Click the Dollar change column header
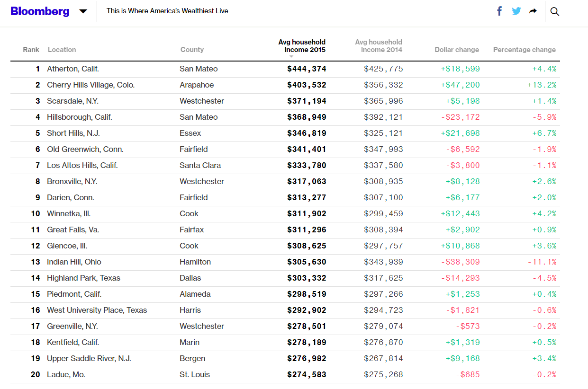This screenshot has width=588, height=389. 456,49
